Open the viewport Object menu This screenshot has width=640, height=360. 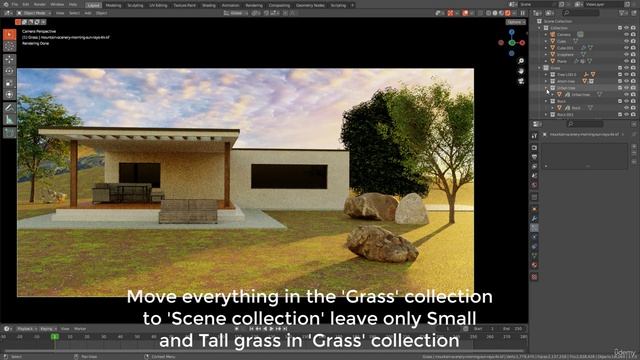101,13
